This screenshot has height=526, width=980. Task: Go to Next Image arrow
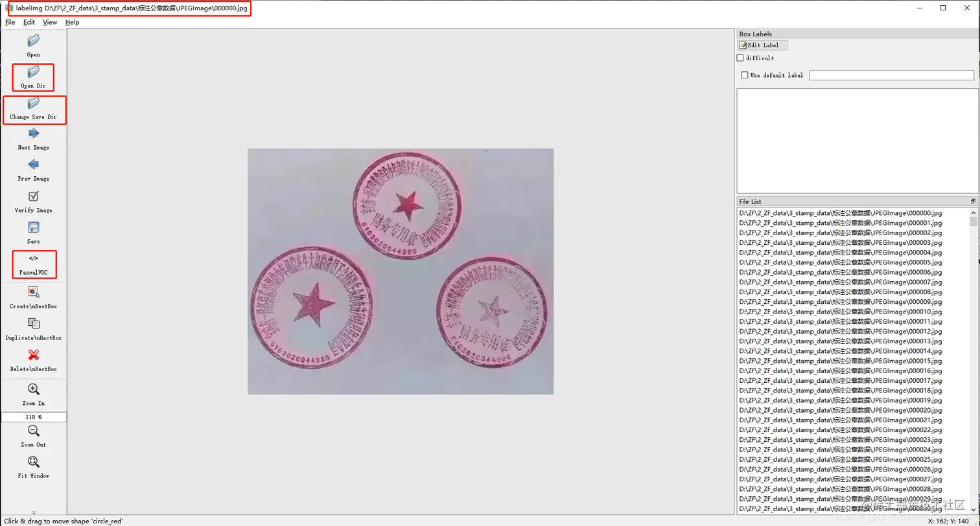[34, 133]
